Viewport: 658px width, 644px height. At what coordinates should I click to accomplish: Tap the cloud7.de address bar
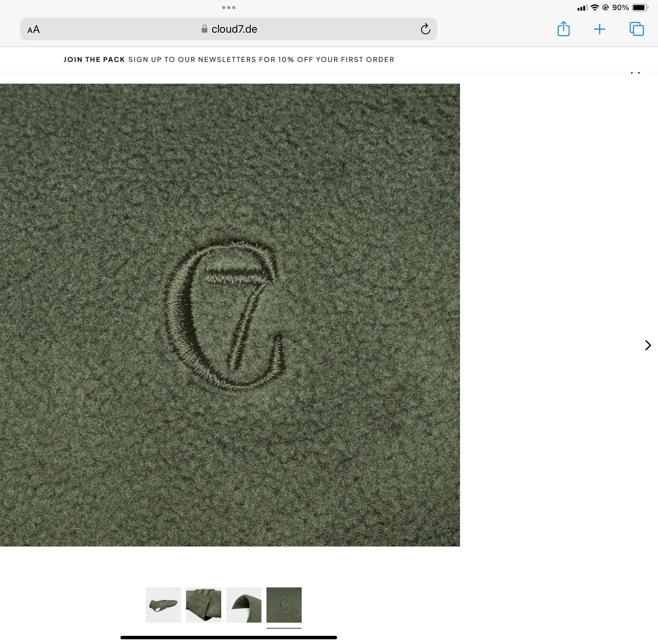point(229,29)
